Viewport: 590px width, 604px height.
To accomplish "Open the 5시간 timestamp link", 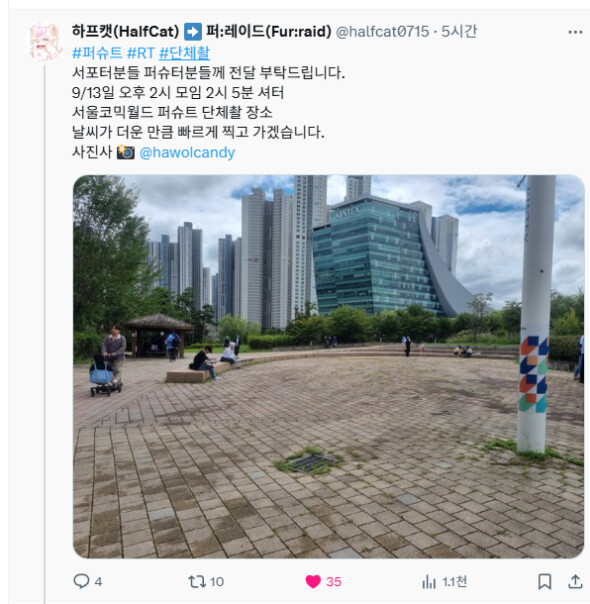I will pos(459,32).
